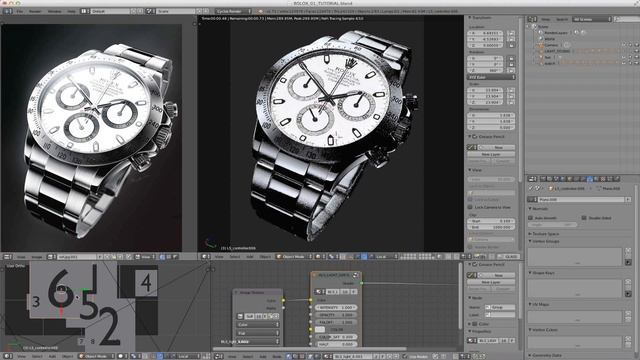Collapse the Grease Pencil panel in 3D view

[x=470, y=137]
